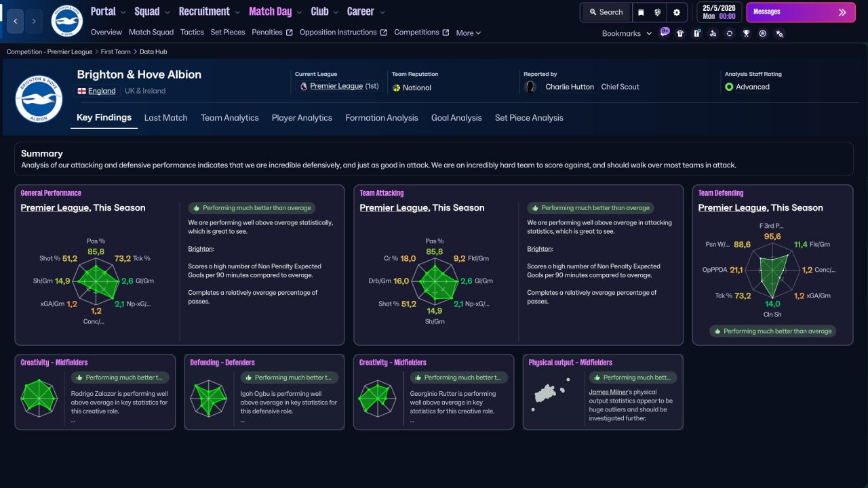The image size is (868, 488).
Task: Click the Charlie Hutton staff name
Action: 570,87
